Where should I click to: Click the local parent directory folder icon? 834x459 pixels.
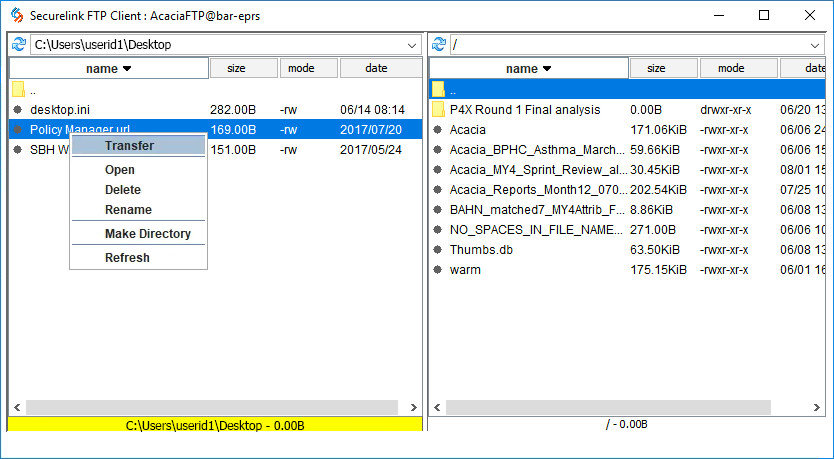[18, 89]
